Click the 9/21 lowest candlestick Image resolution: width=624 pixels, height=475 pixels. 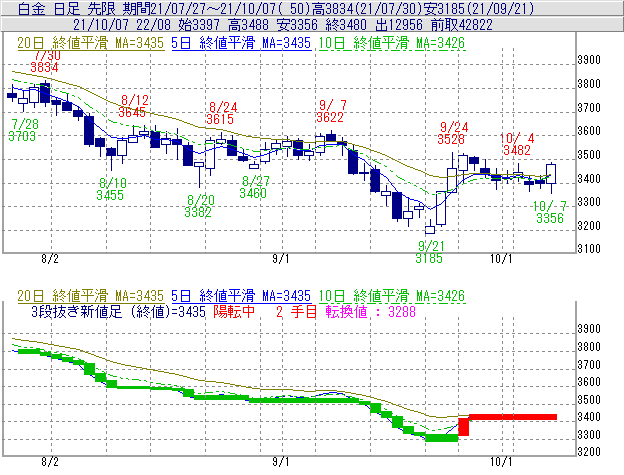click(430, 228)
